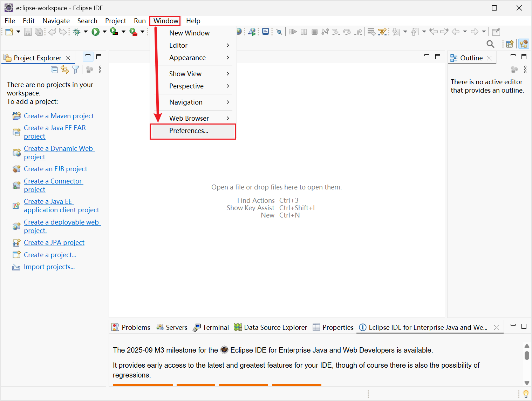Open the Coverage dropdown arrow
This screenshot has height=401, width=532.
pos(123,32)
